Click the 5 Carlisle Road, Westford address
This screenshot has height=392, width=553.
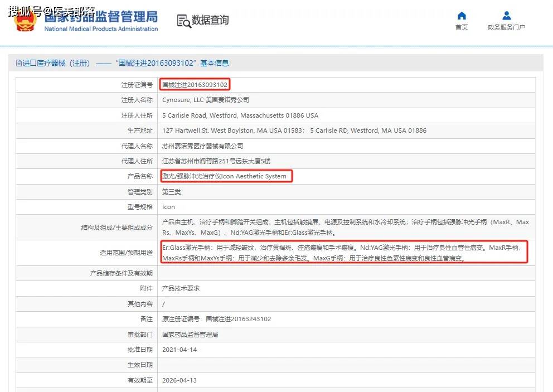pos(240,115)
